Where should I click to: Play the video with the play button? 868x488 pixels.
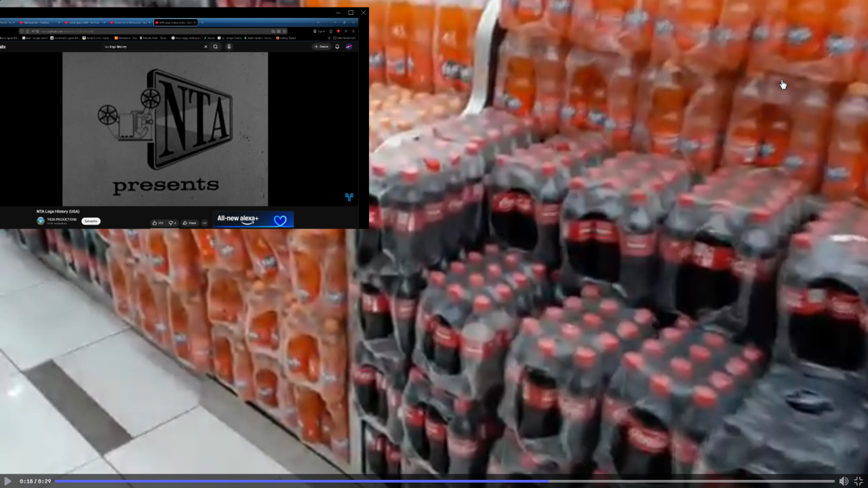(7, 481)
